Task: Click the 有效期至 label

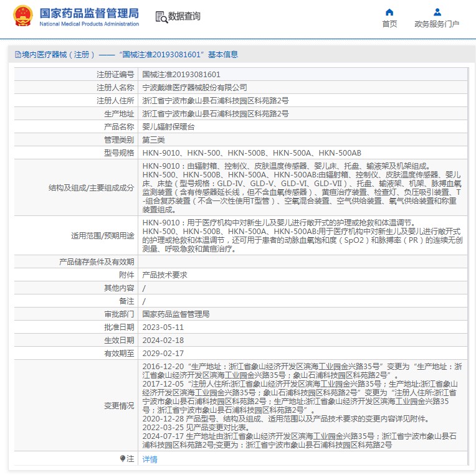Action: pyautogui.click(x=119, y=354)
